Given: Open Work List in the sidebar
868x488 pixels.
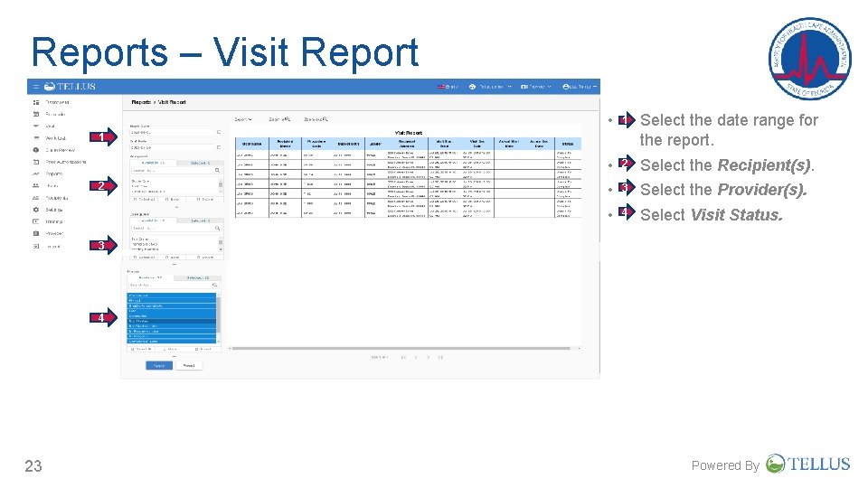Looking at the screenshot, I should point(50,138).
